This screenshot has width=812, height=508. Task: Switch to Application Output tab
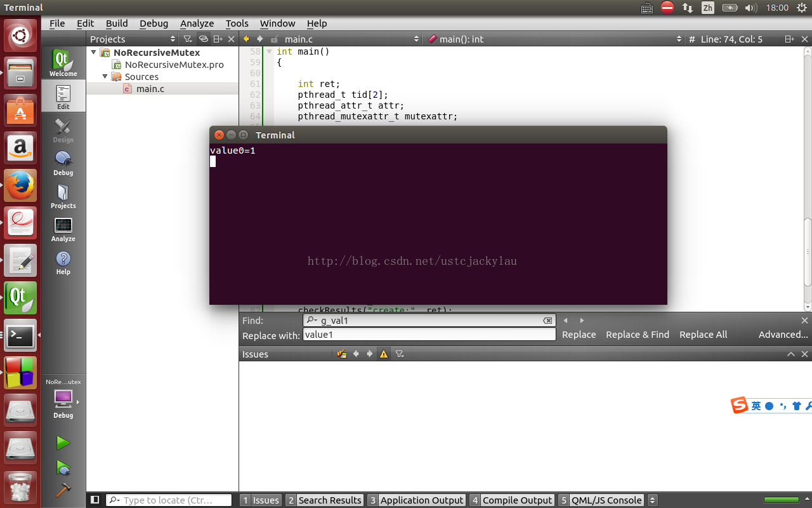[x=416, y=500]
